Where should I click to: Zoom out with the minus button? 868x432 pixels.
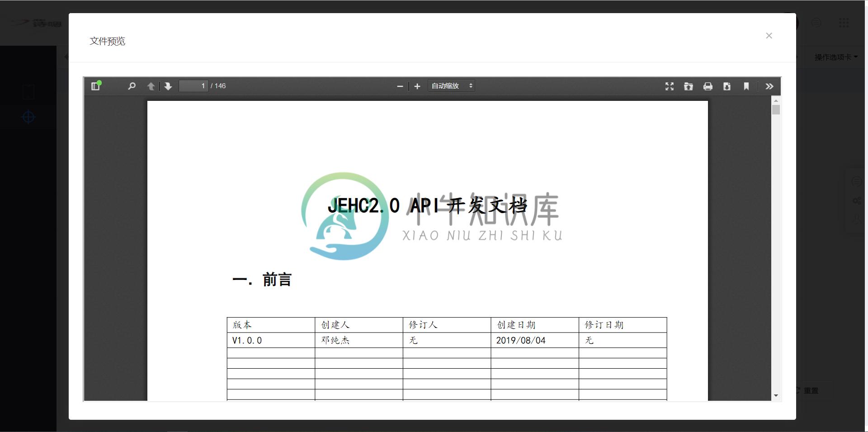[x=400, y=86]
